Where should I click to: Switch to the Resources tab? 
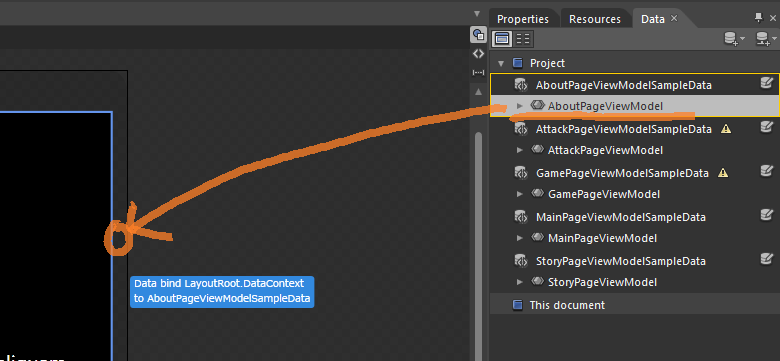(595, 19)
